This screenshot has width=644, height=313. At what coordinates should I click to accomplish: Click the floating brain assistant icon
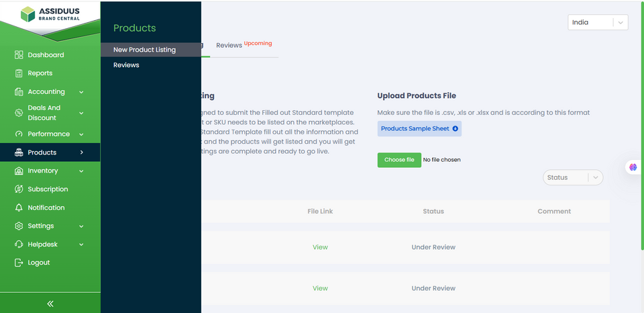click(x=633, y=167)
